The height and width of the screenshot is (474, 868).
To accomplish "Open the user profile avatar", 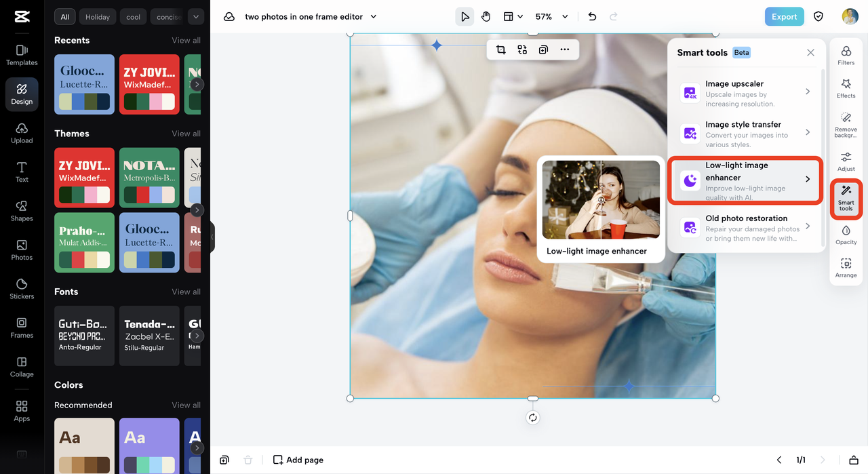I will (850, 16).
